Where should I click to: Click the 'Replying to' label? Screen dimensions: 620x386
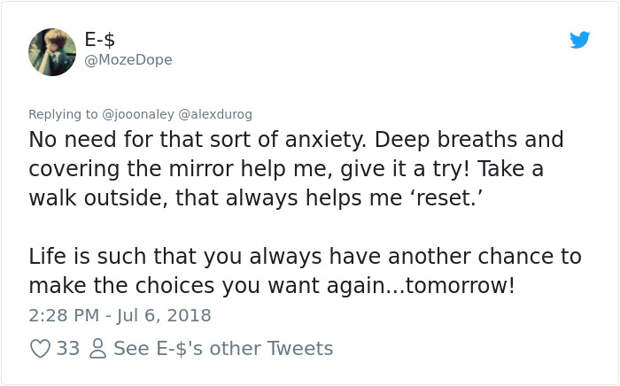63,114
